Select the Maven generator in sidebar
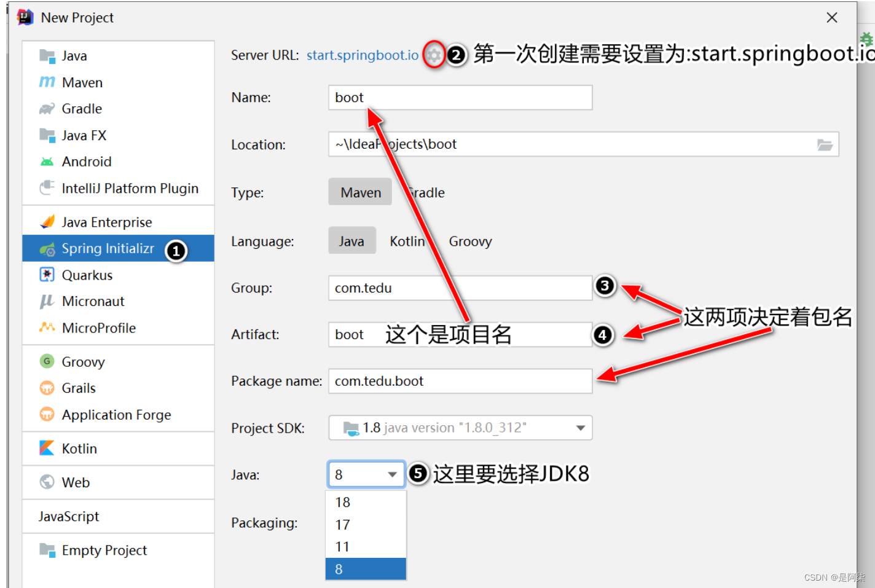875x588 pixels. click(118, 82)
